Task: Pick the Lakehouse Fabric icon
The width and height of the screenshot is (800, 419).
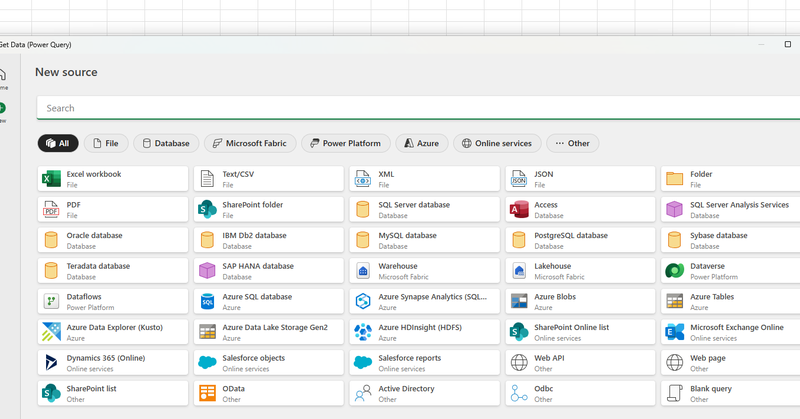Action: pyautogui.click(x=519, y=271)
